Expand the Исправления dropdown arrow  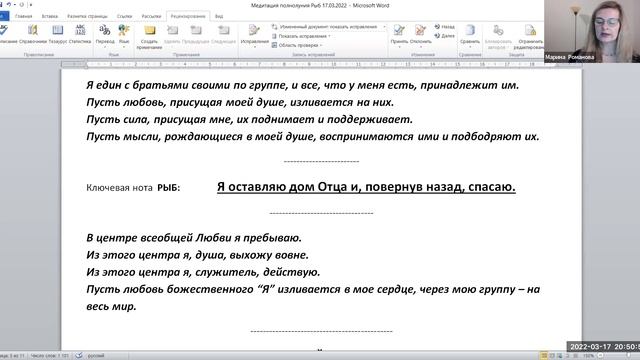coord(254,47)
